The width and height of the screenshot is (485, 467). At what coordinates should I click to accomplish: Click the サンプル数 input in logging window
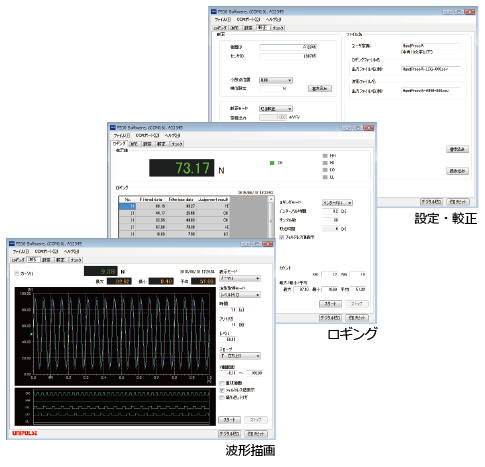(331, 220)
